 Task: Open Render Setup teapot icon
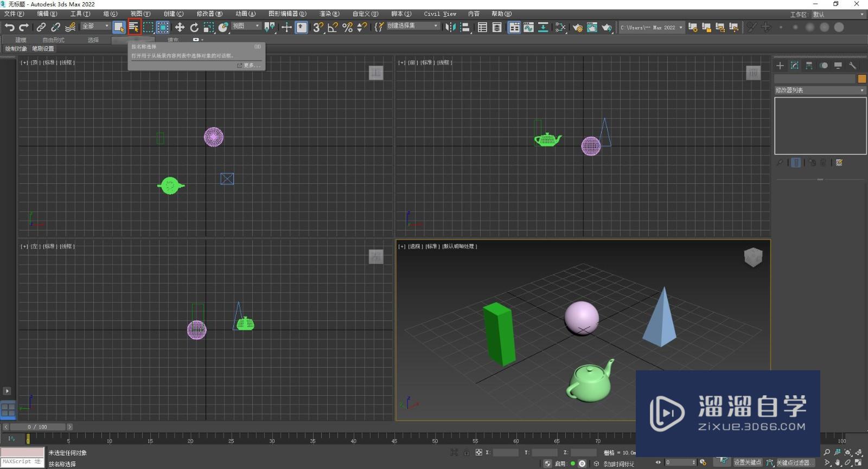click(577, 27)
